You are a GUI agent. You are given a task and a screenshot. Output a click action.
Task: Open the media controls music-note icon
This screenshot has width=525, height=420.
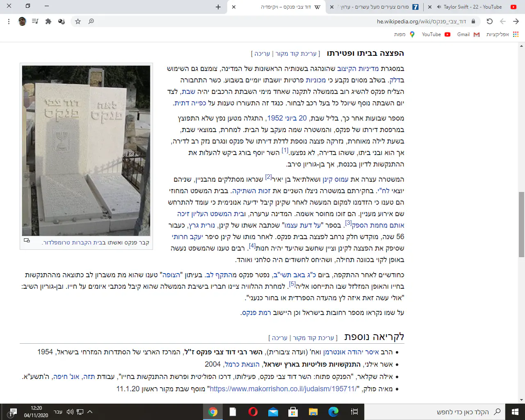click(x=35, y=21)
